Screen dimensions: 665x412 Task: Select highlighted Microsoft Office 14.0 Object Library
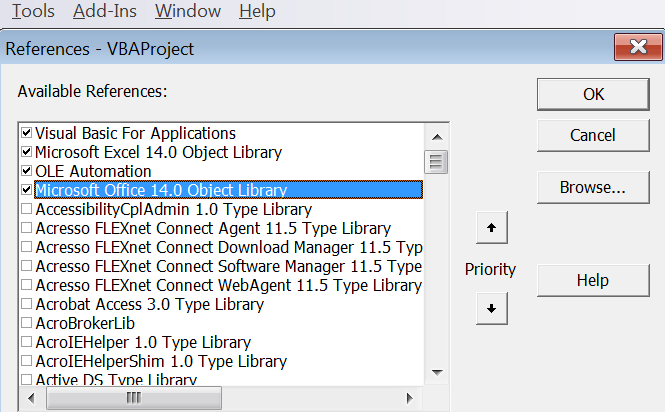229,190
